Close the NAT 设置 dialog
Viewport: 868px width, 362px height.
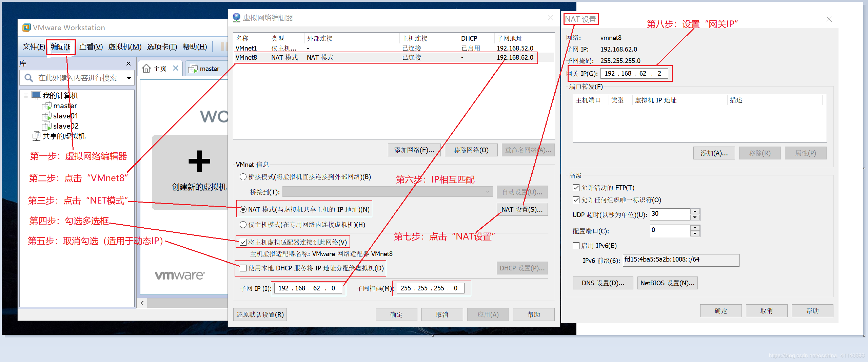coord(829,19)
